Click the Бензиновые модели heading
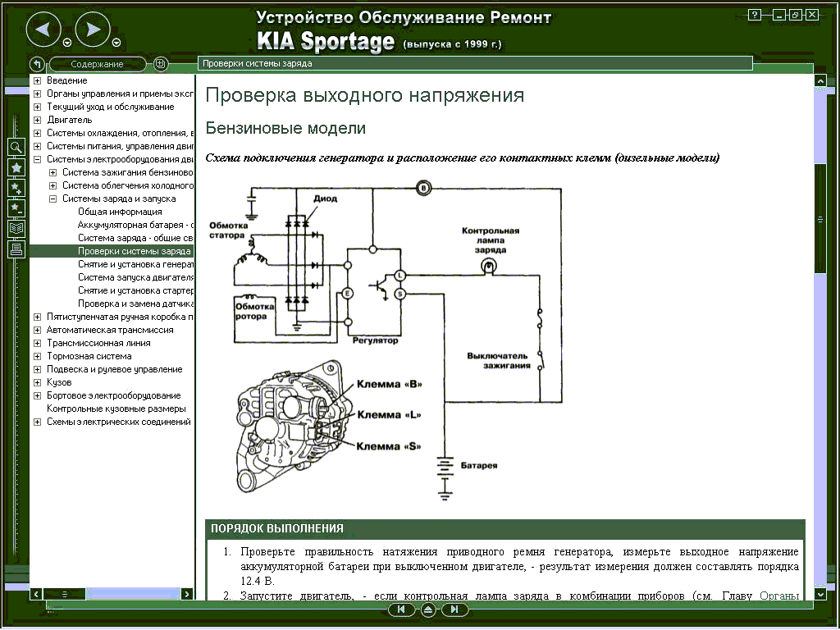840x630 pixels. (x=285, y=128)
